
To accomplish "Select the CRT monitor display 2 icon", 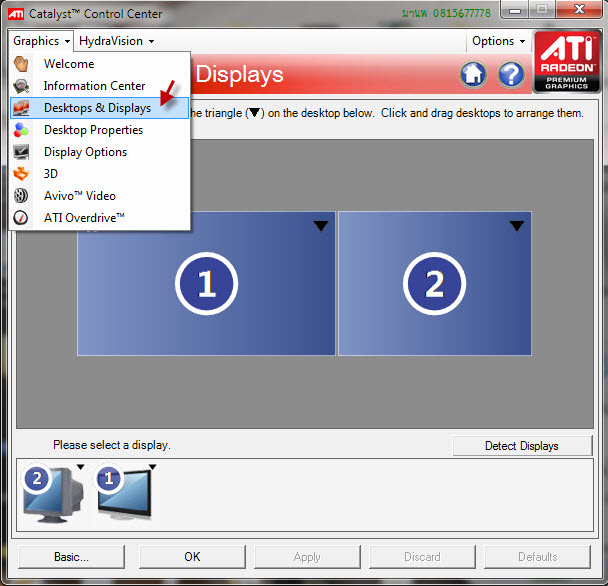I will click(53, 494).
